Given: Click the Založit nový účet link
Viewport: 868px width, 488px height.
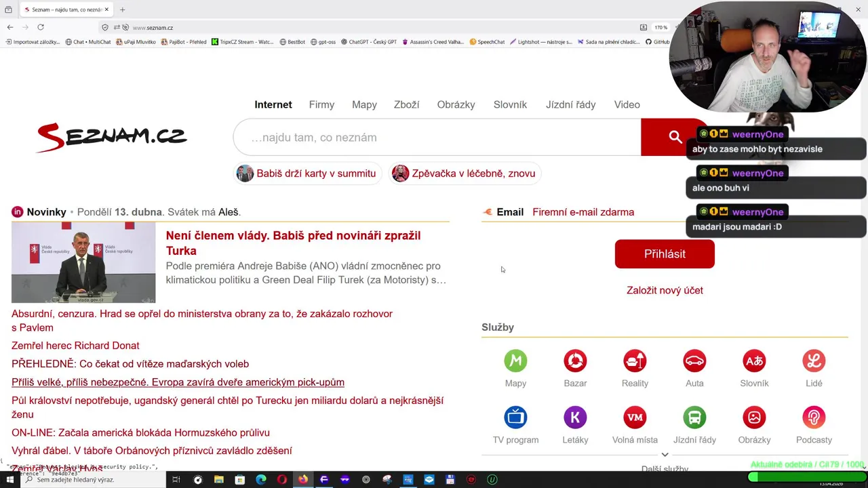Looking at the screenshot, I should (x=665, y=290).
